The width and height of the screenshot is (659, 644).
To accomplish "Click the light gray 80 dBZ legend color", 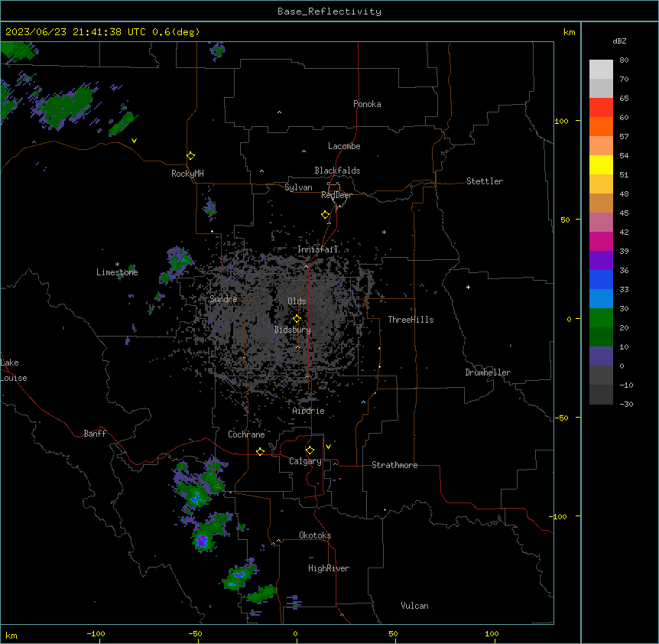I will [601, 70].
